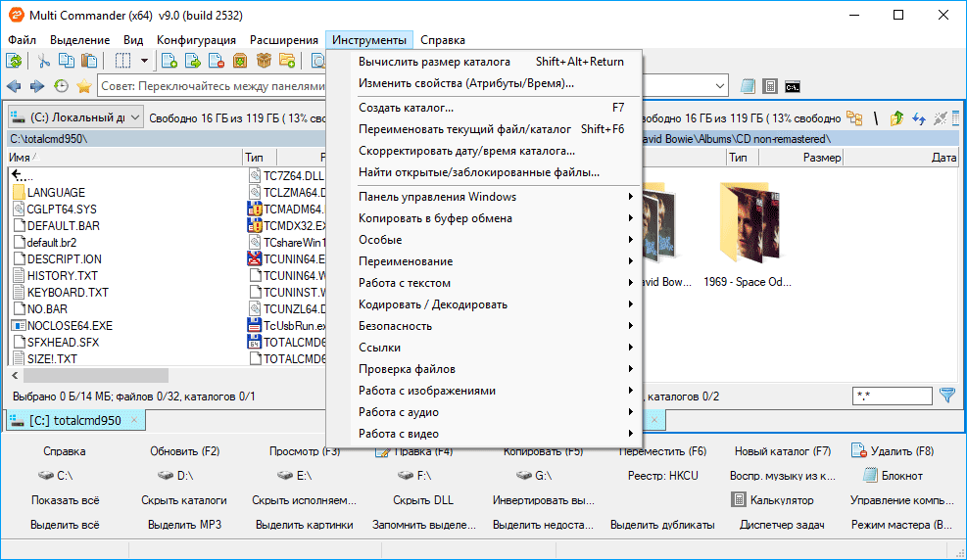The image size is (967, 560).
Task: Expand Кодировать / Декодировать submenu
Action: pos(497,304)
